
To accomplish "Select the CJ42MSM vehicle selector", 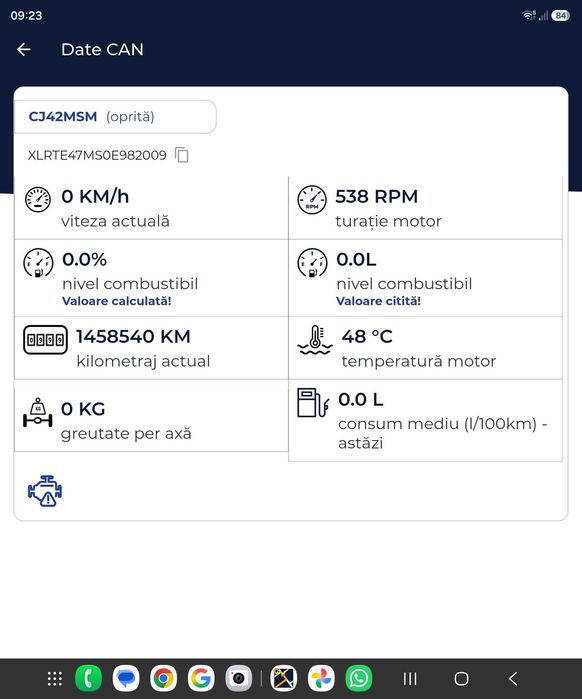I will pyautogui.click(x=115, y=117).
